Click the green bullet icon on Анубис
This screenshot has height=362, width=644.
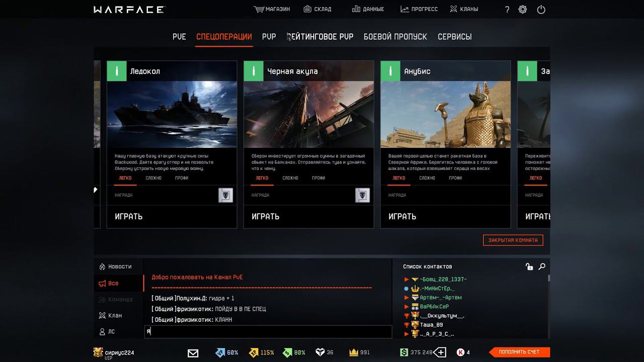pyautogui.click(x=390, y=71)
